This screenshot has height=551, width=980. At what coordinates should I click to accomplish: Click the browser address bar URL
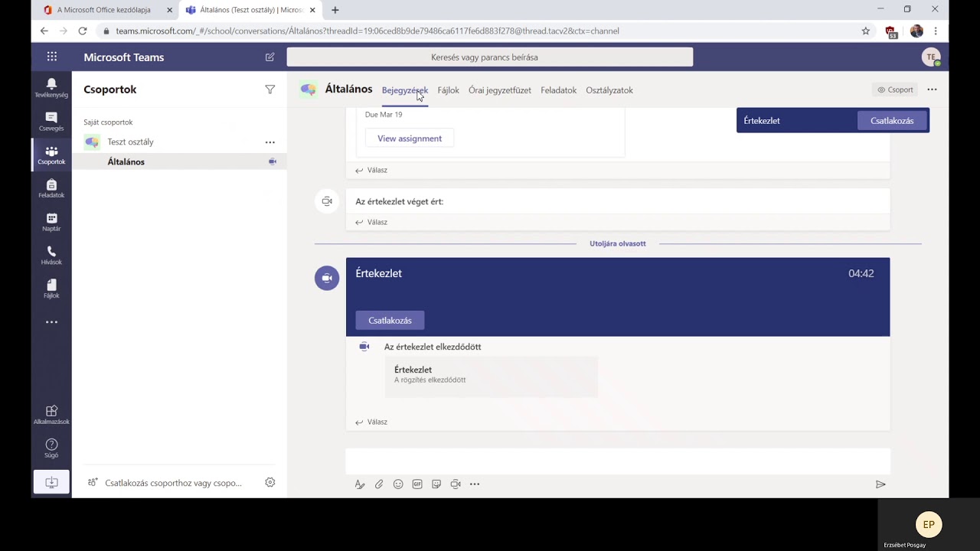[x=367, y=31]
